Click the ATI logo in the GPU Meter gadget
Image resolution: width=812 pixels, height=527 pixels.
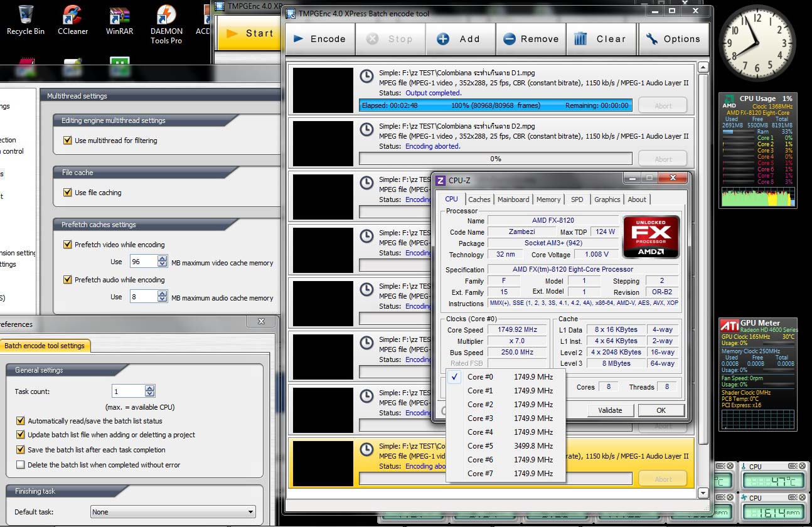coord(729,325)
